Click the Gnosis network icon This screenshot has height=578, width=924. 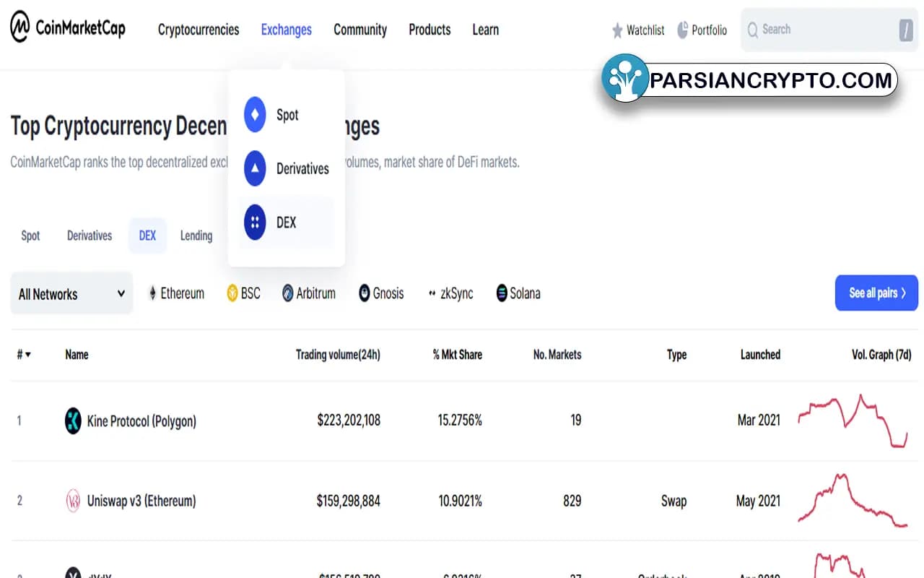(x=365, y=293)
